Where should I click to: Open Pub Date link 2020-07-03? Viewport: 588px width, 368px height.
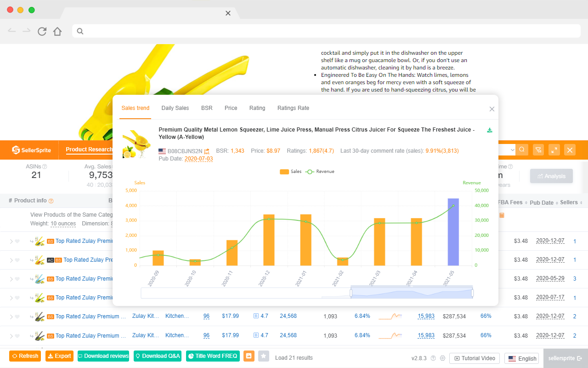point(198,159)
